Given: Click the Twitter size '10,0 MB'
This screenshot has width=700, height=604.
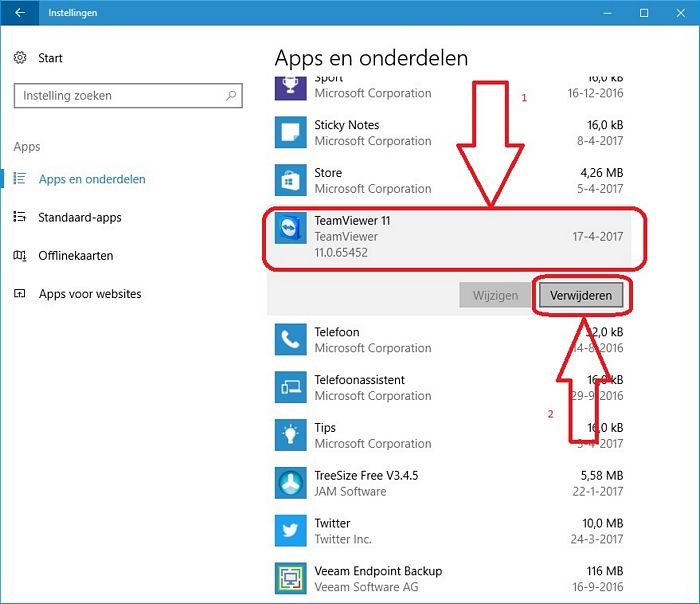Looking at the screenshot, I should point(603,523).
